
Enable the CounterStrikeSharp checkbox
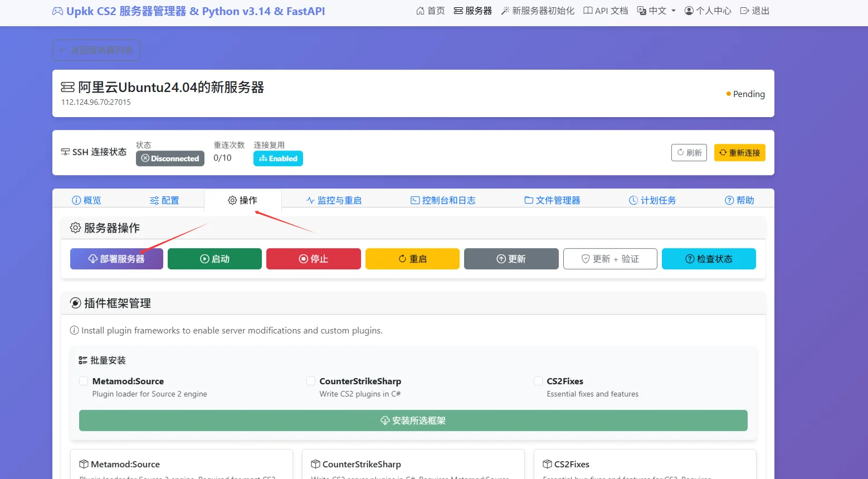click(311, 381)
